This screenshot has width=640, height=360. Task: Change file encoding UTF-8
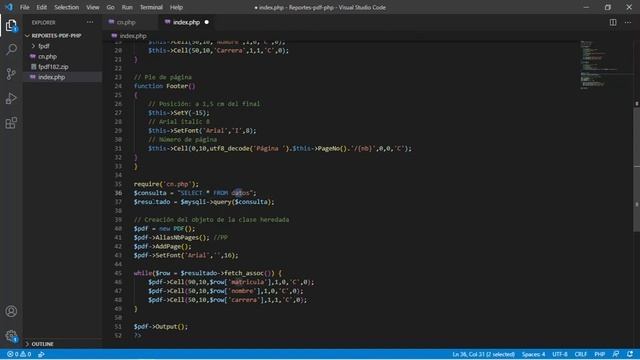pyautogui.click(x=560, y=354)
